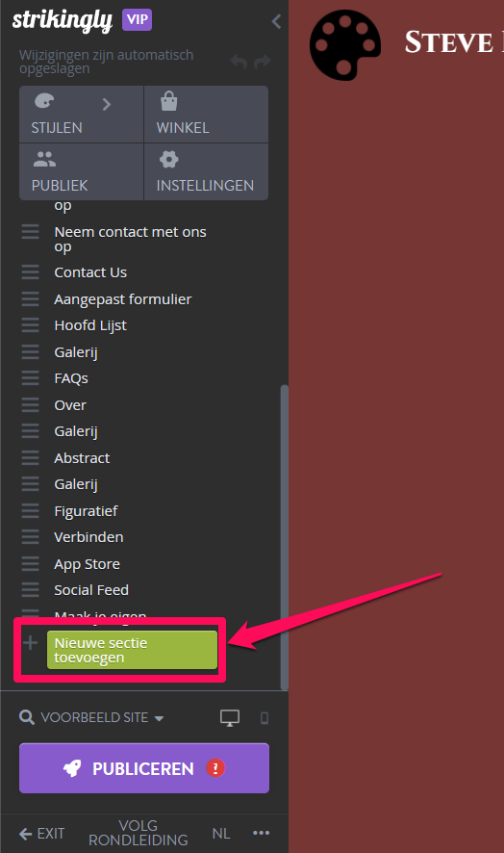Open the Voorbeeld Site dropdown
Screen dimensions: 504x853
coord(91,717)
